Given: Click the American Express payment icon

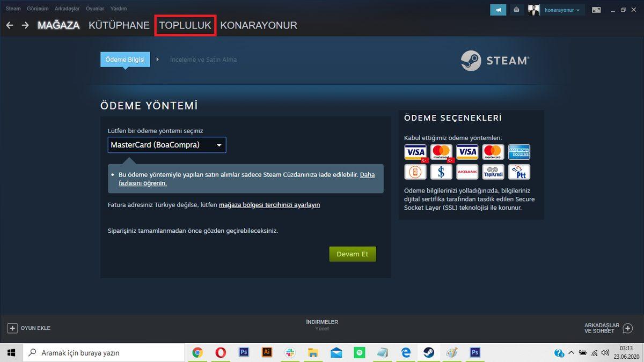Looking at the screenshot, I should (x=518, y=152).
